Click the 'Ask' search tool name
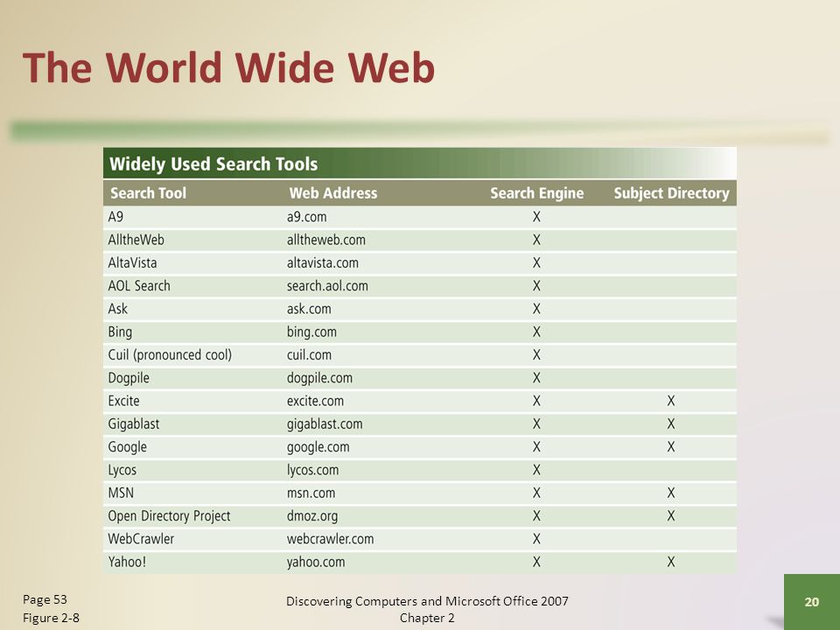The width and height of the screenshot is (840, 630). click(118, 309)
